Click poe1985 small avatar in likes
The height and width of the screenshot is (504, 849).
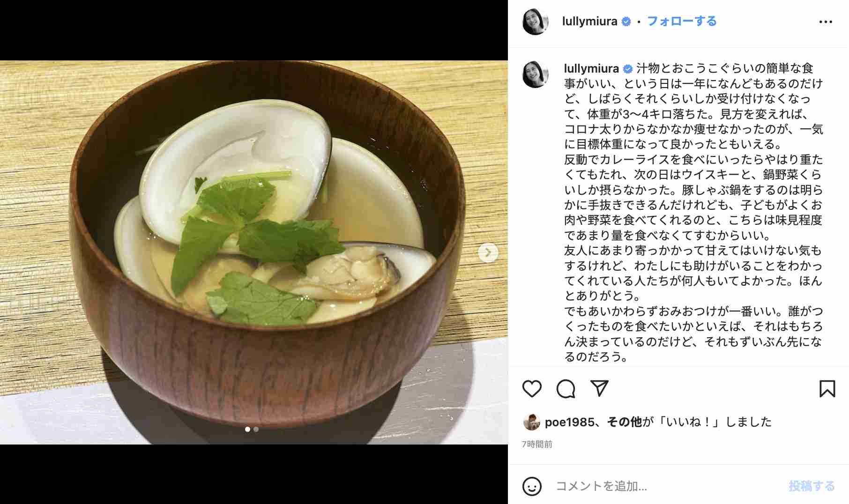point(531,422)
